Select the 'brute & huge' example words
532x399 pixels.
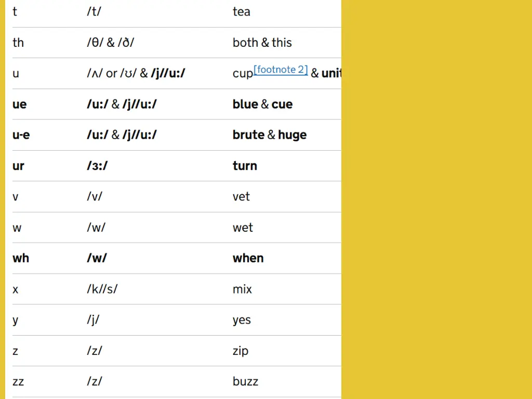point(270,135)
